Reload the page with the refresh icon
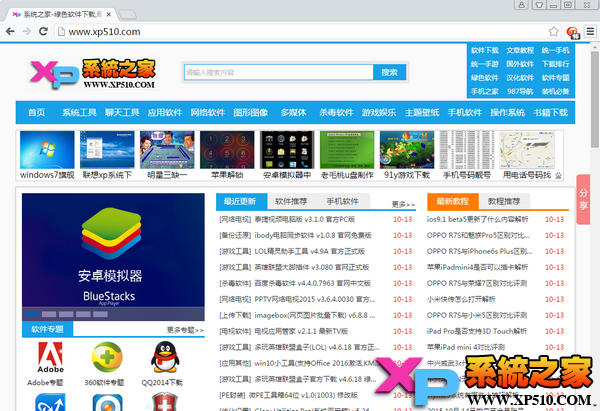This screenshot has height=411, width=600. point(43,31)
